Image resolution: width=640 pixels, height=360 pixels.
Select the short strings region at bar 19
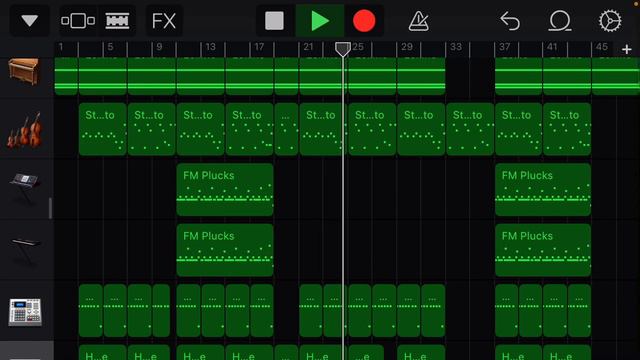[x=286, y=129]
